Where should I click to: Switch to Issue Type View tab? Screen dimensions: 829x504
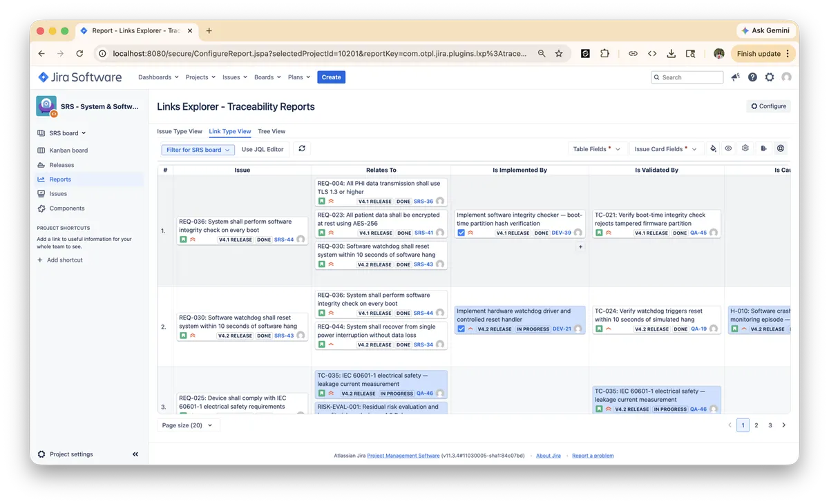click(180, 131)
